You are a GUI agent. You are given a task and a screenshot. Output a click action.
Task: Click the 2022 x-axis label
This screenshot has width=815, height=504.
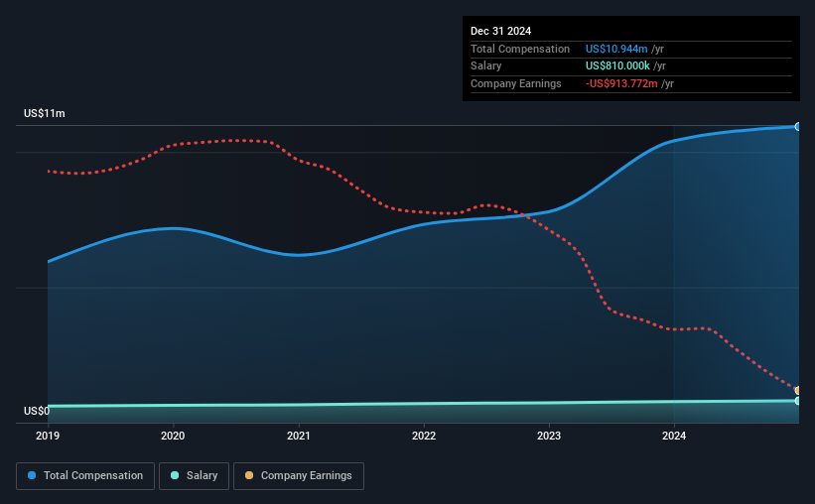click(424, 436)
